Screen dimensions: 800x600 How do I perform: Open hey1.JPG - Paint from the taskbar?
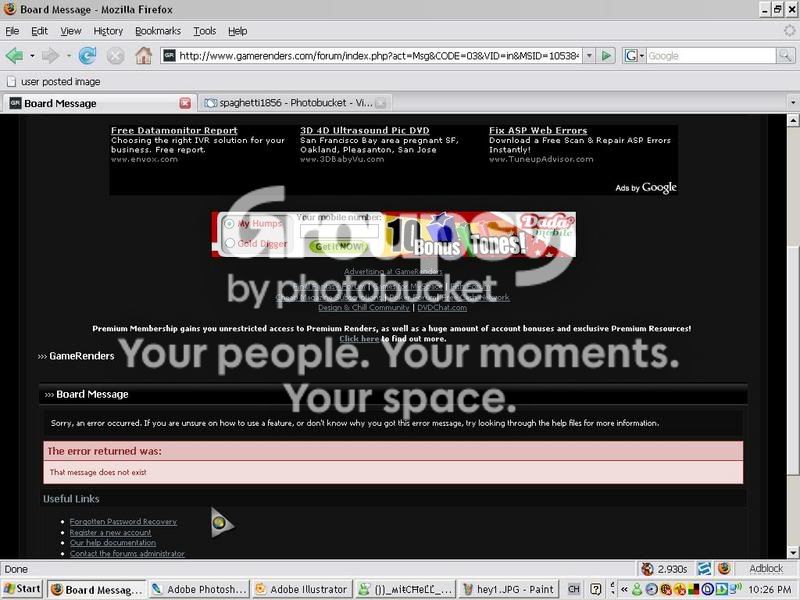[x=508, y=589]
